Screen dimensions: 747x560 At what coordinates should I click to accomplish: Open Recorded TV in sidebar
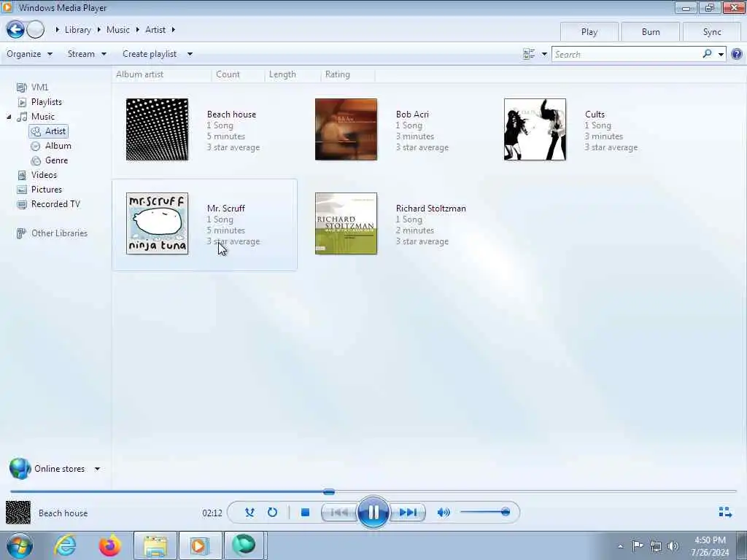[x=55, y=204]
